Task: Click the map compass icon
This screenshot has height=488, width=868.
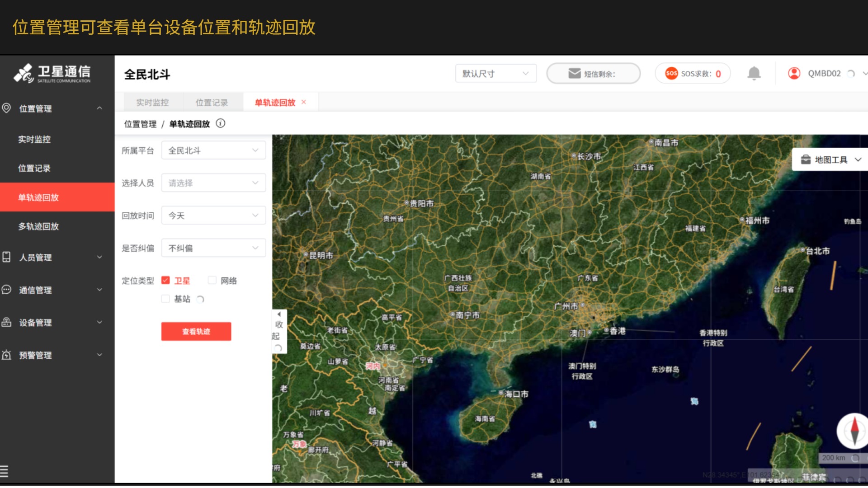Action: coord(854,431)
